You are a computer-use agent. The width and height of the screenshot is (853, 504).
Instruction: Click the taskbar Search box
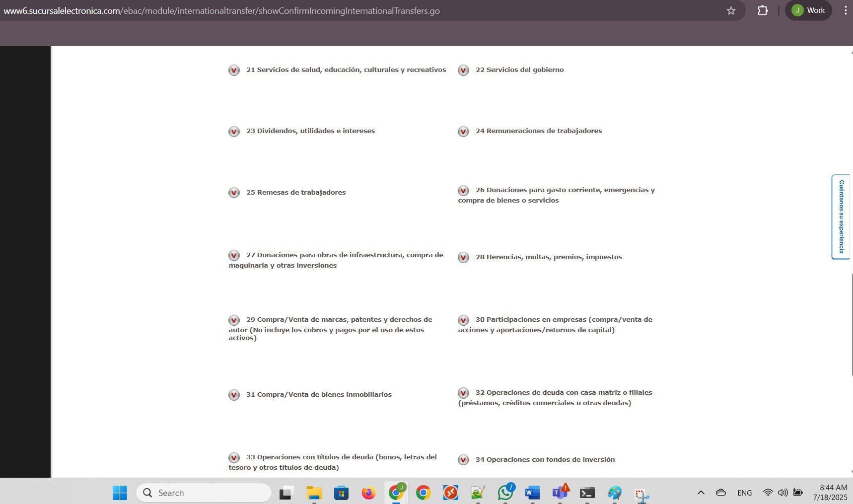coord(204,493)
